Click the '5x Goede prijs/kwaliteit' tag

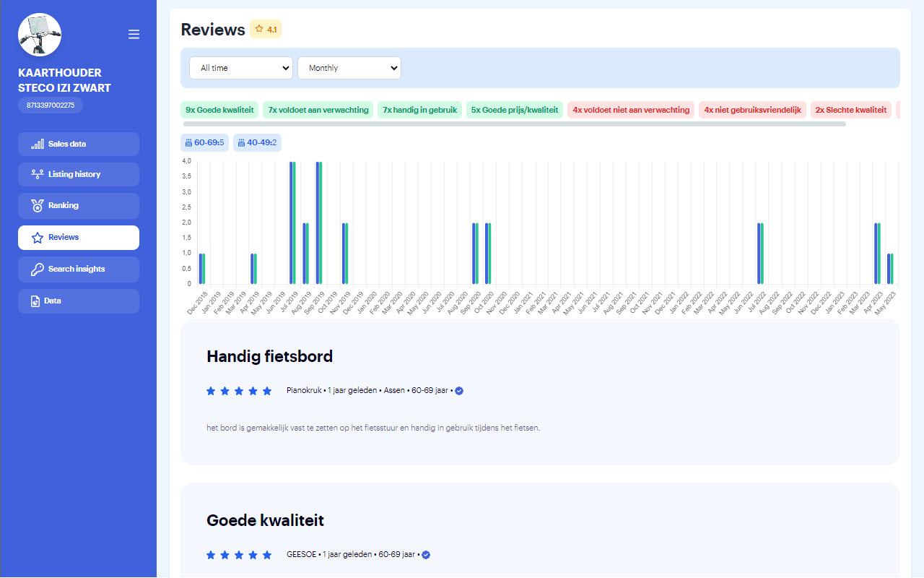click(x=514, y=110)
